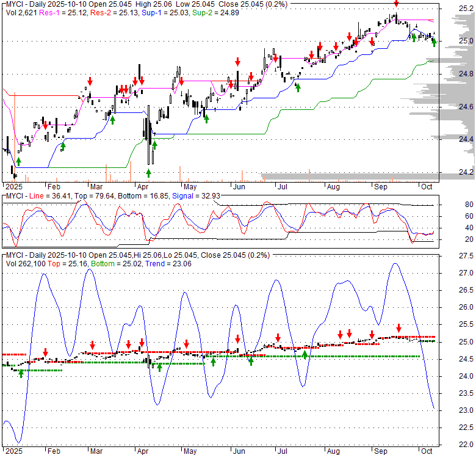476x455 pixels.
Task: Click the blue trend line's September peak in the bottom panel
Action: click(x=395, y=264)
